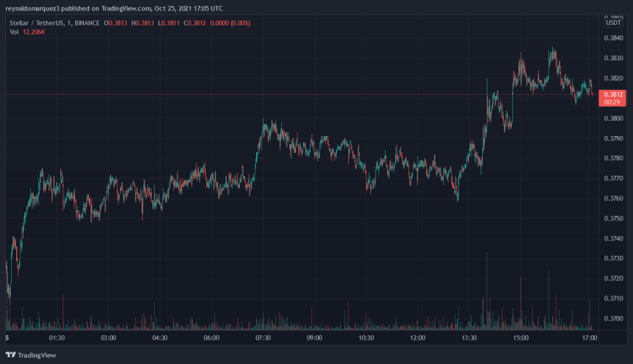Click the 10:30 time axis label

pos(366,338)
